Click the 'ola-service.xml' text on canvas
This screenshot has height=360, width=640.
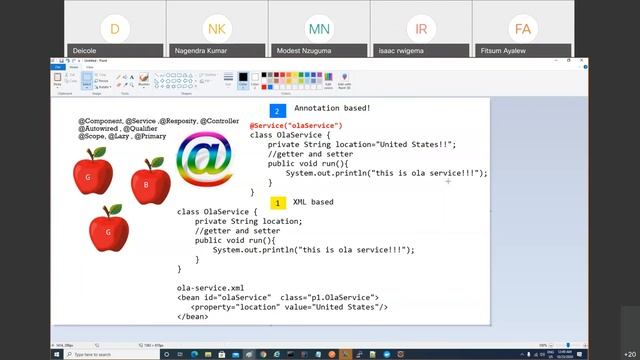click(x=210, y=288)
